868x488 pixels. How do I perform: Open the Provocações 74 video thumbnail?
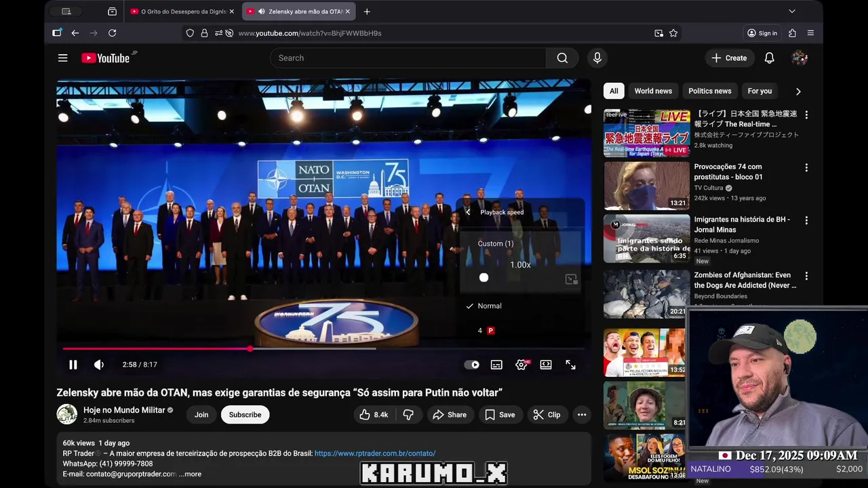[647, 185]
